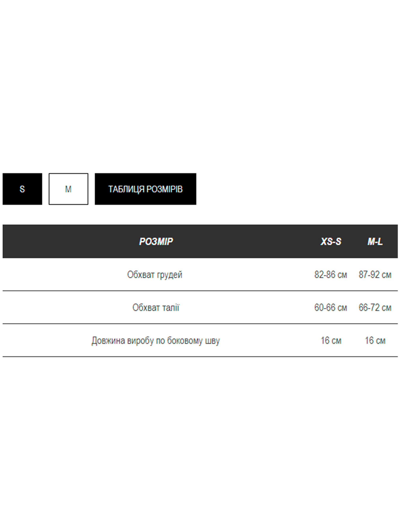Click the XS-S column header

pyautogui.click(x=331, y=241)
